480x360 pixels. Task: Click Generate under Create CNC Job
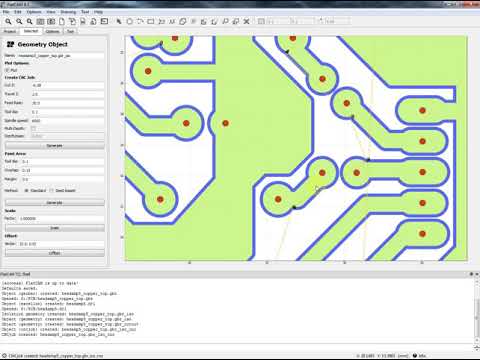[x=55, y=146]
